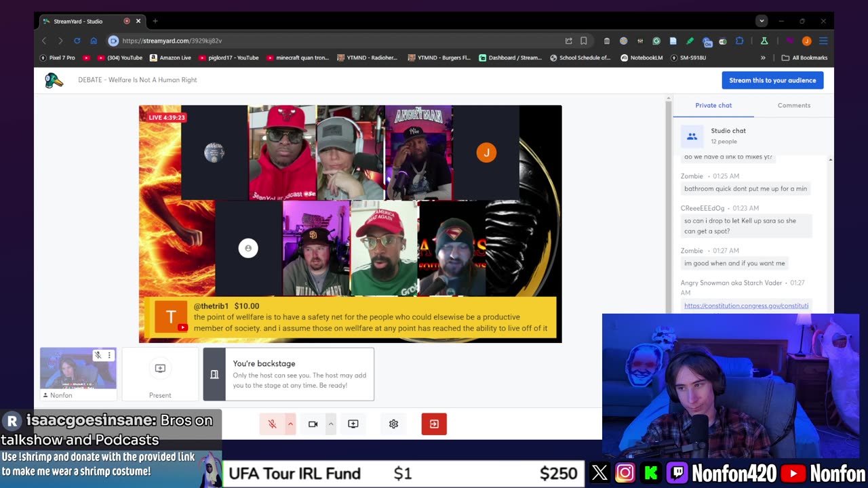Open camera options arrow
Screen dimensions: 868x488
click(x=331, y=424)
